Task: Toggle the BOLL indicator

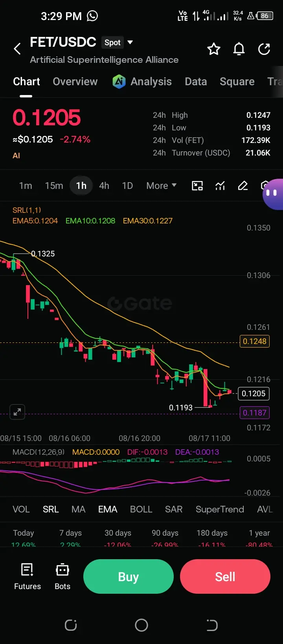Action: [x=141, y=509]
